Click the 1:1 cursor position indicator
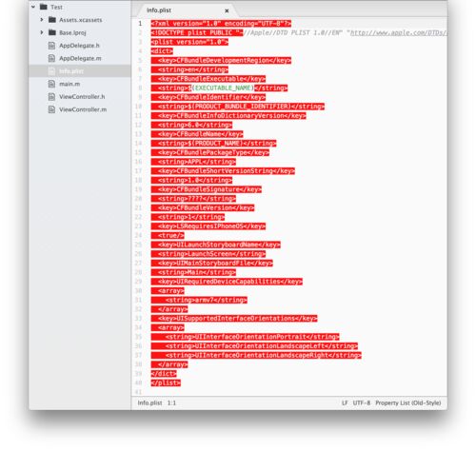Viewport: 476px width, 451px height. pyautogui.click(x=171, y=402)
